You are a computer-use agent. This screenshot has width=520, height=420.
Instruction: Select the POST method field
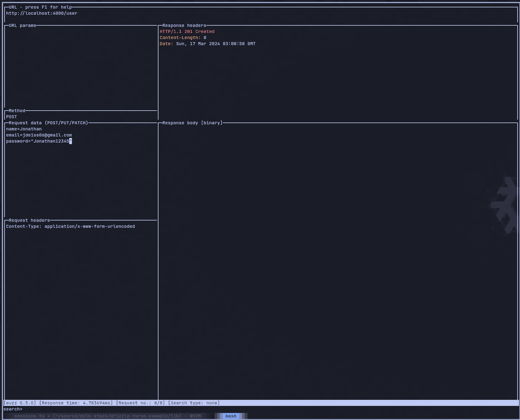(12, 117)
